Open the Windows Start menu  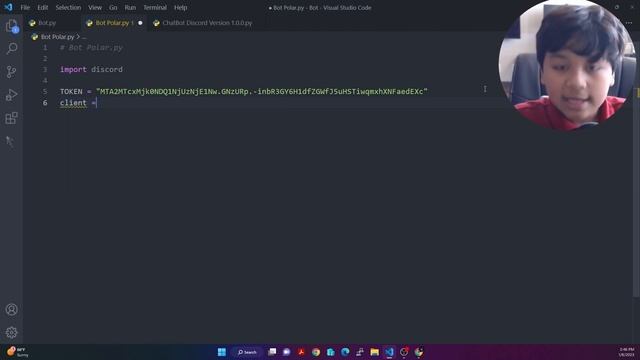tap(222, 352)
